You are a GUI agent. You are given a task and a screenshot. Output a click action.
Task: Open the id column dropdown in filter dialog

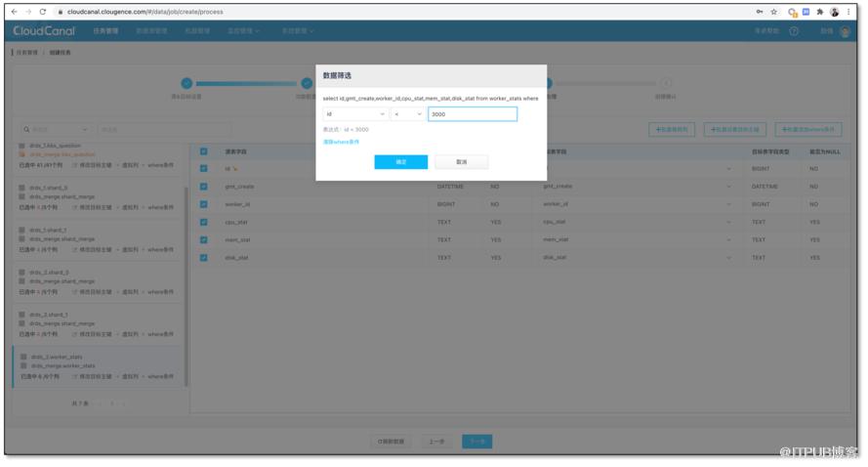[354, 114]
